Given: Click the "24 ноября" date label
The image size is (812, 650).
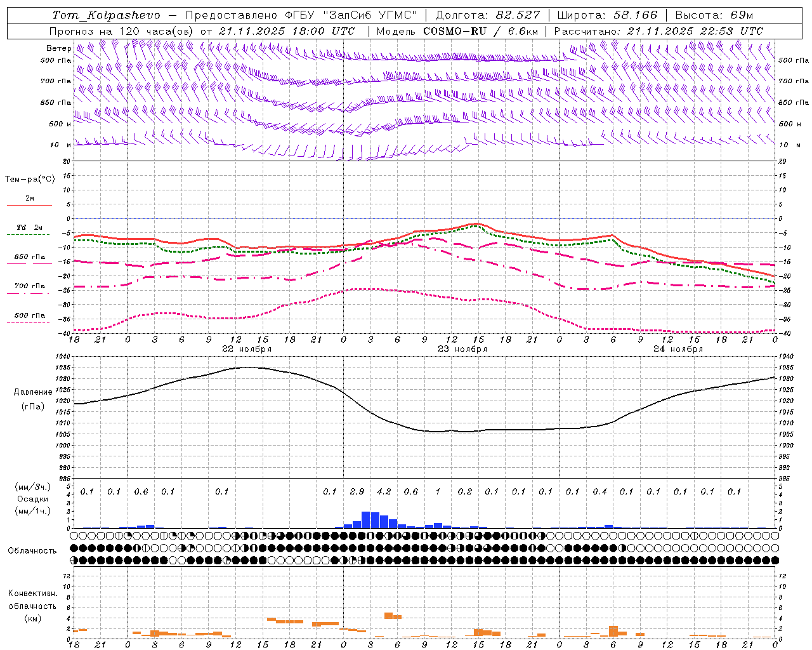Looking at the screenshot, I should click(x=678, y=349).
